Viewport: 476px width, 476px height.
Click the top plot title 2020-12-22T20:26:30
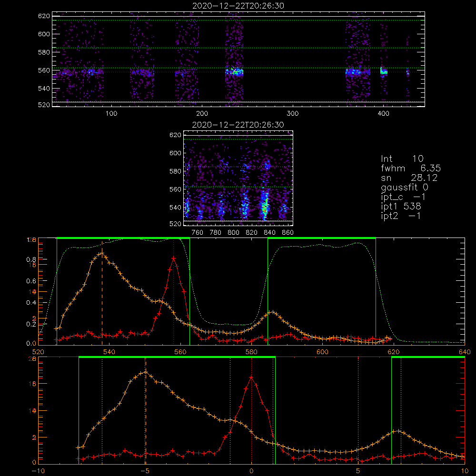[238, 6]
